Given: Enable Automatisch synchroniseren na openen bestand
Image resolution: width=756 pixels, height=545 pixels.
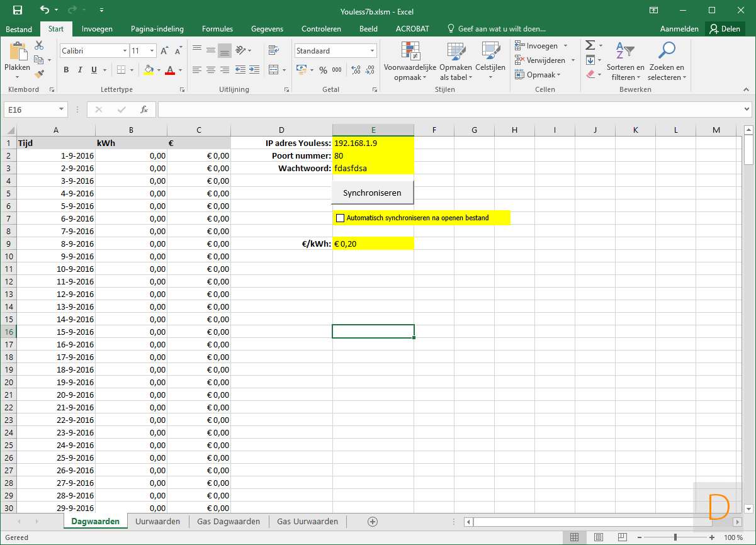Looking at the screenshot, I should click(x=341, y=218).
